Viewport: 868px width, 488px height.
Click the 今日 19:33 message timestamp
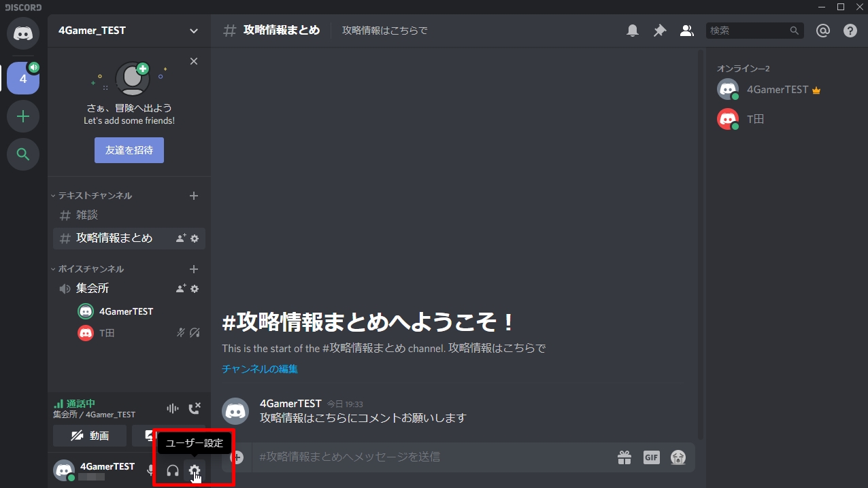[x=345, y=404]
